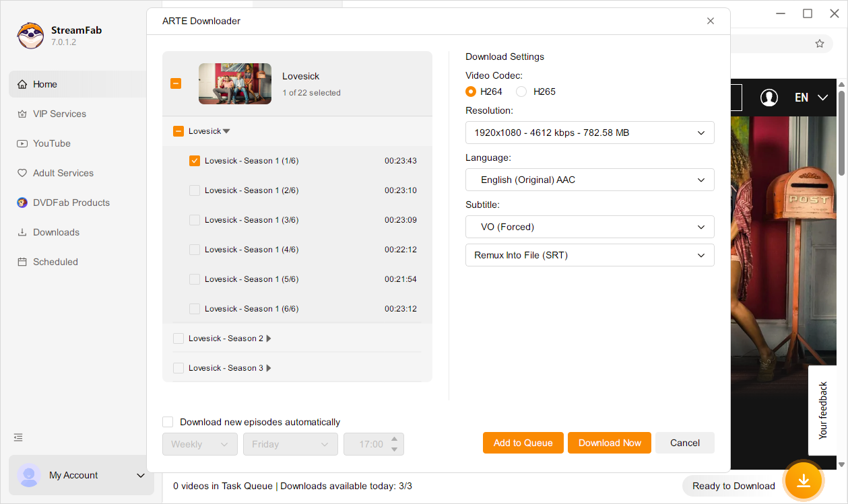Image resolution: width=848 pixels, height=504 pixels.
Task: Open the DVDFab Products section
Action: 71,203
